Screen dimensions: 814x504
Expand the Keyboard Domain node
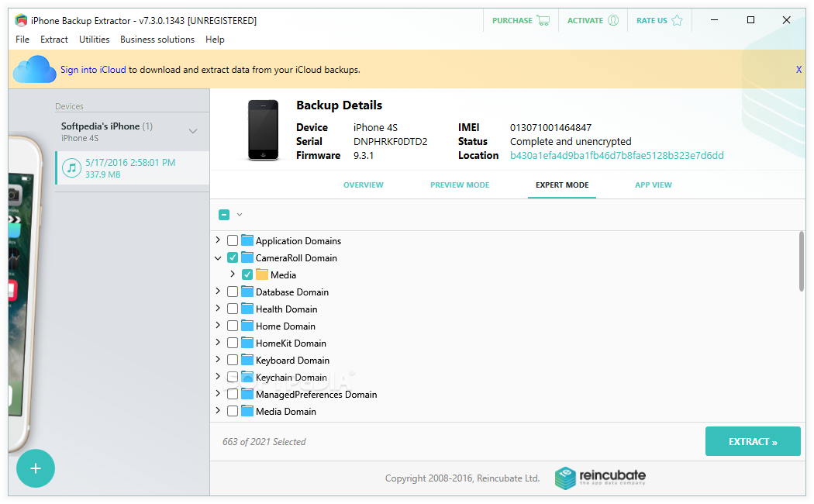coord(218,360)
